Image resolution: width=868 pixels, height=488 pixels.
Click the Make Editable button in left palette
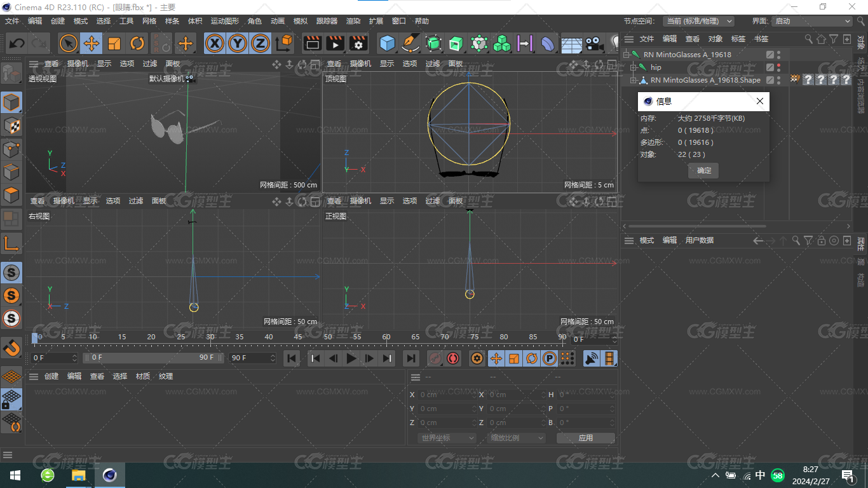pos(11,74)
